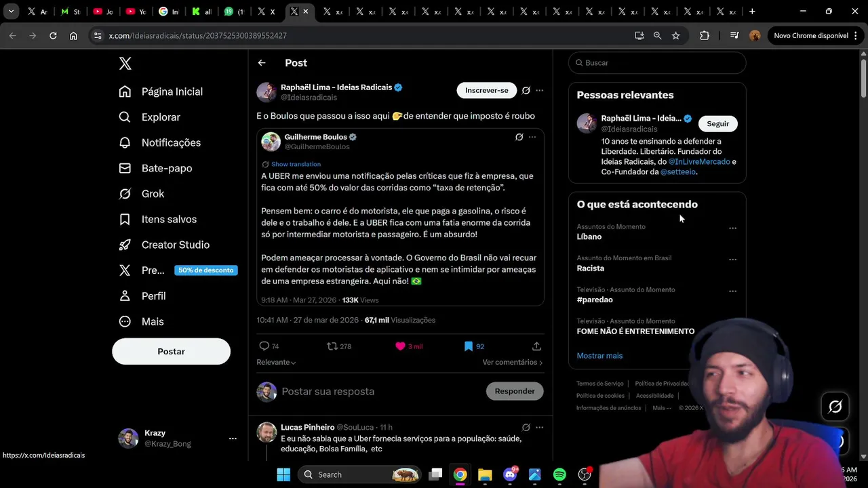Open more options for #paredao trend
This screenshot has width=868, height=488.
pos(732,291)
